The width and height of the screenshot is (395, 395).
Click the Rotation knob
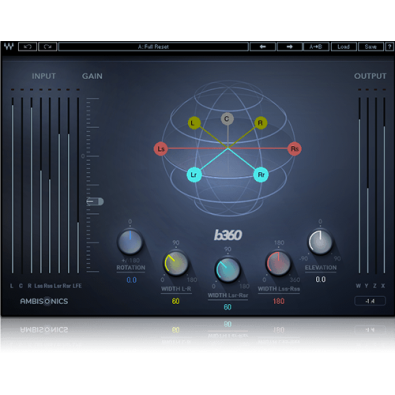pos(130,242)
